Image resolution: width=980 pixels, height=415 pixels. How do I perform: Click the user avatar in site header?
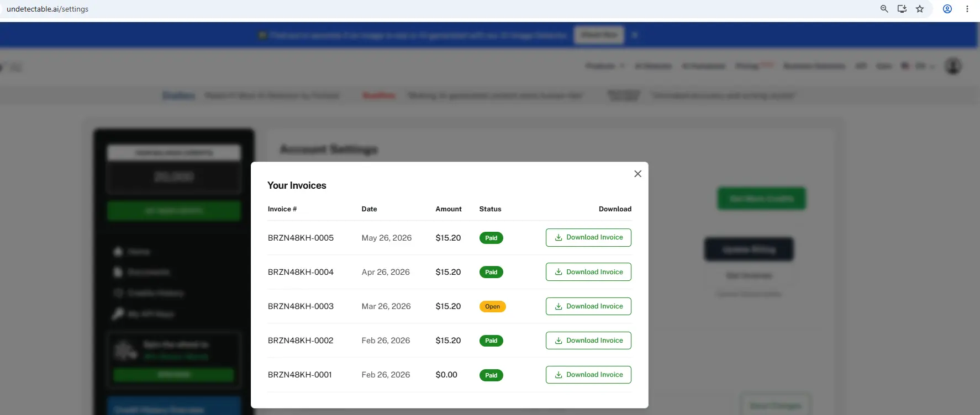(x=953, y=66)
